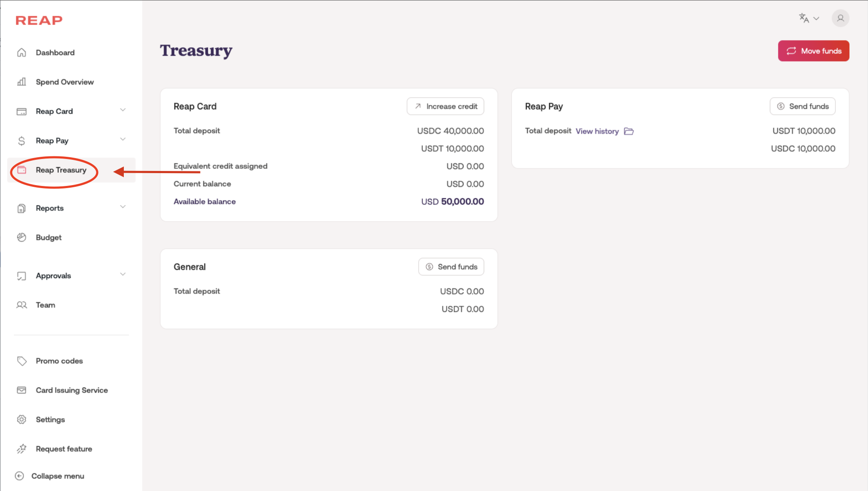The width and height of the screenshot is (868, 491).
Task: Click the folder icon beside View history
Action: (629, 131)
